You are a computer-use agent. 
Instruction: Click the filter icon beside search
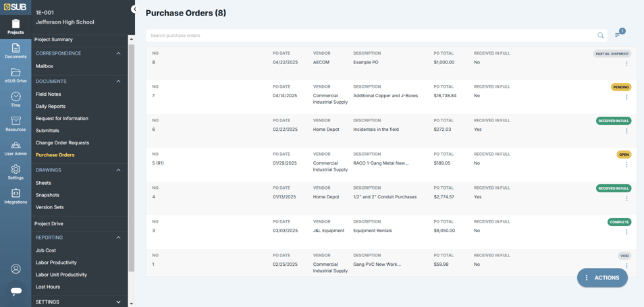tap(618, 34)
